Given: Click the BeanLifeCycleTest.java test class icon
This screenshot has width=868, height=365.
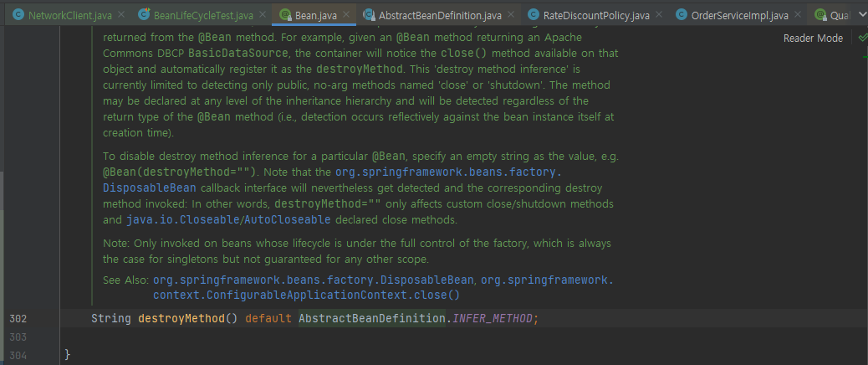Looking at the screenshot, I should tap(144, 15).
